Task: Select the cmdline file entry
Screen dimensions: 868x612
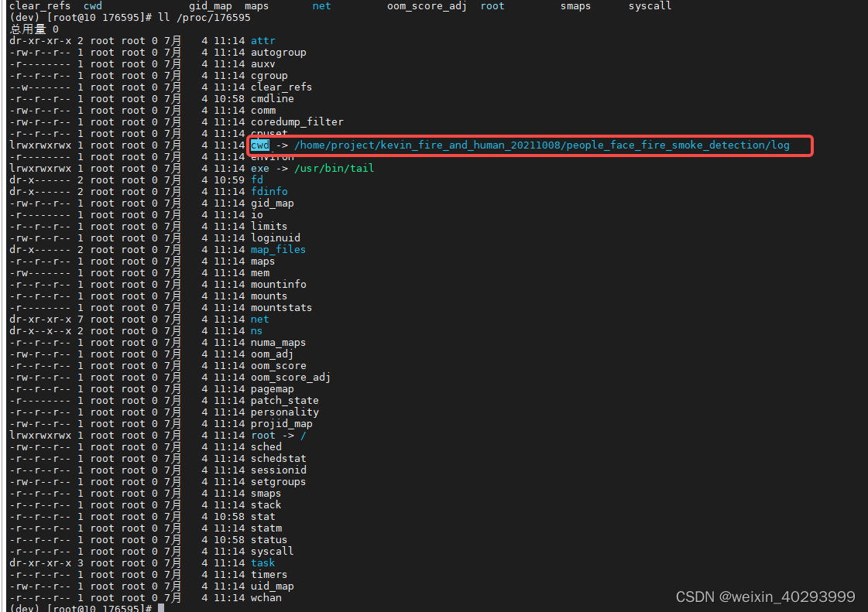Action: tap(272, 98)
